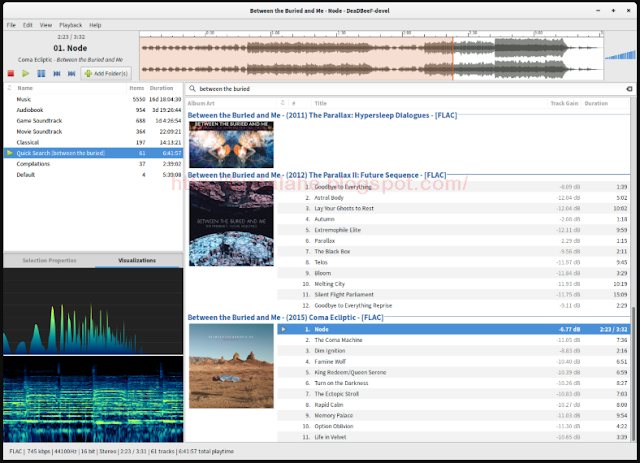Sort tracks by the track list Duration column
Viewport: 640px width, 463px height.
pos(605,103)
